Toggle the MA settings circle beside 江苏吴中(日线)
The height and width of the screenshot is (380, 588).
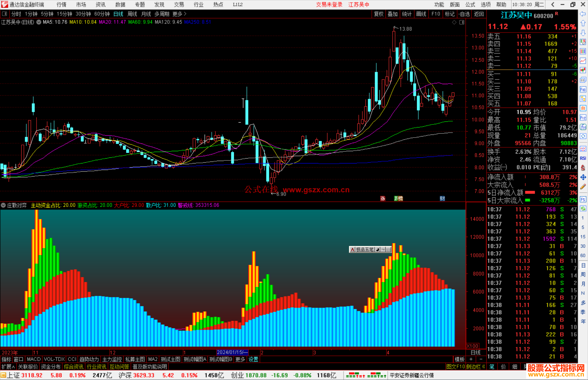coord(39,22)
